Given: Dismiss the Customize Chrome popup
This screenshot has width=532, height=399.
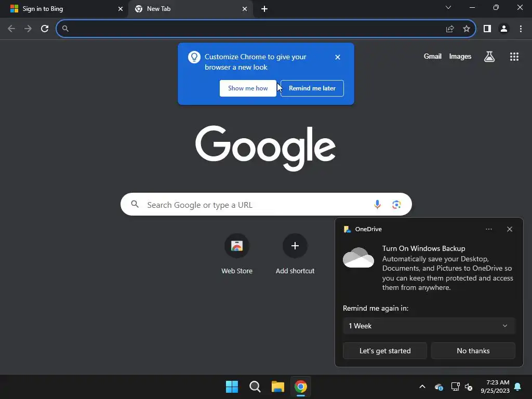Looking at the screenshot, I should (338, 57).
